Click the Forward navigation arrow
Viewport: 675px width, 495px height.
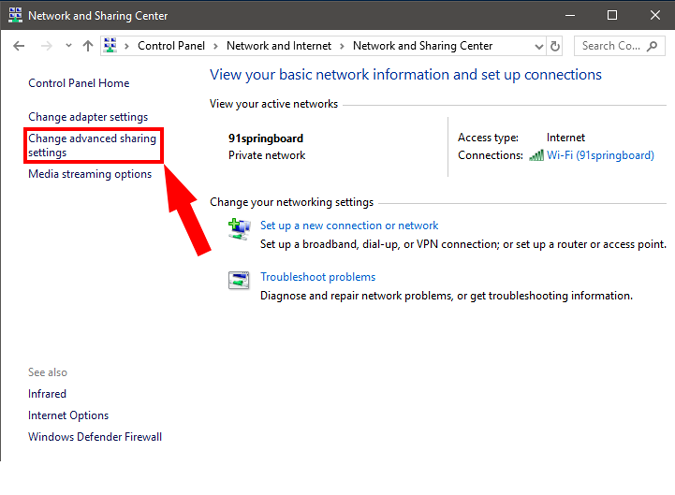tap(45, 46)
